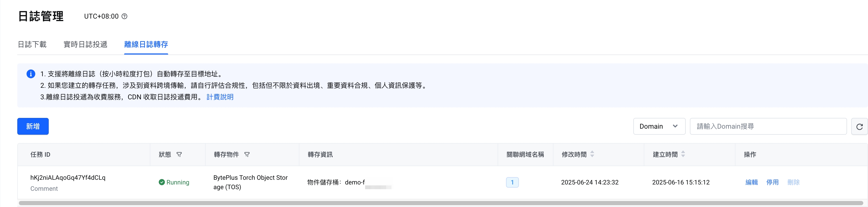Click 編輯 for the task row
Screen dimensions: 868x207
click(751, 182)
